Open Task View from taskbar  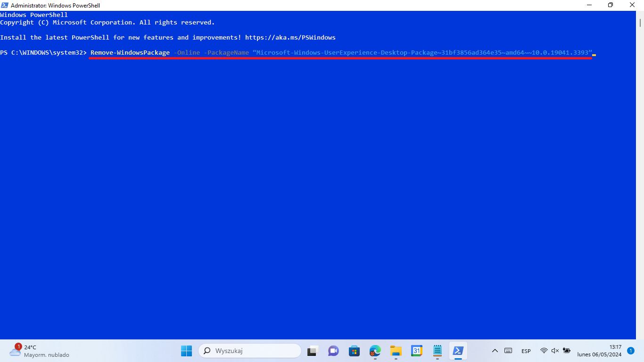[313, 351]
